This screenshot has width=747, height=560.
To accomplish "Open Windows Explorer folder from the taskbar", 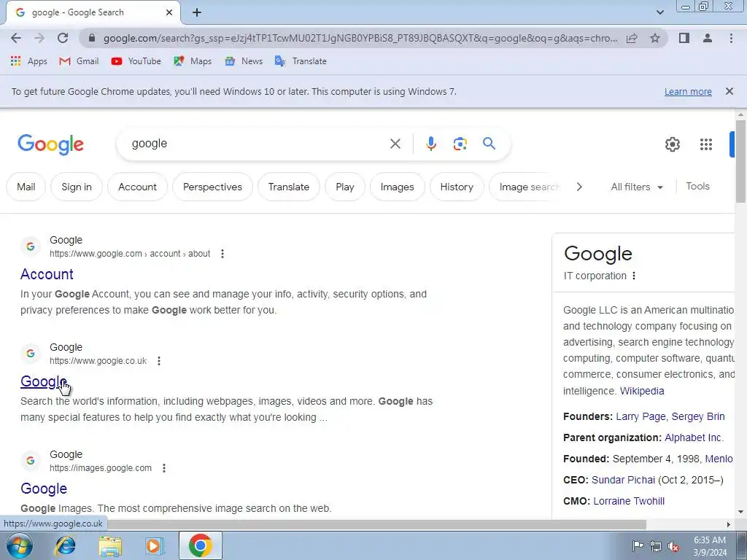I will pyautogui.click(x=110, y=545).
